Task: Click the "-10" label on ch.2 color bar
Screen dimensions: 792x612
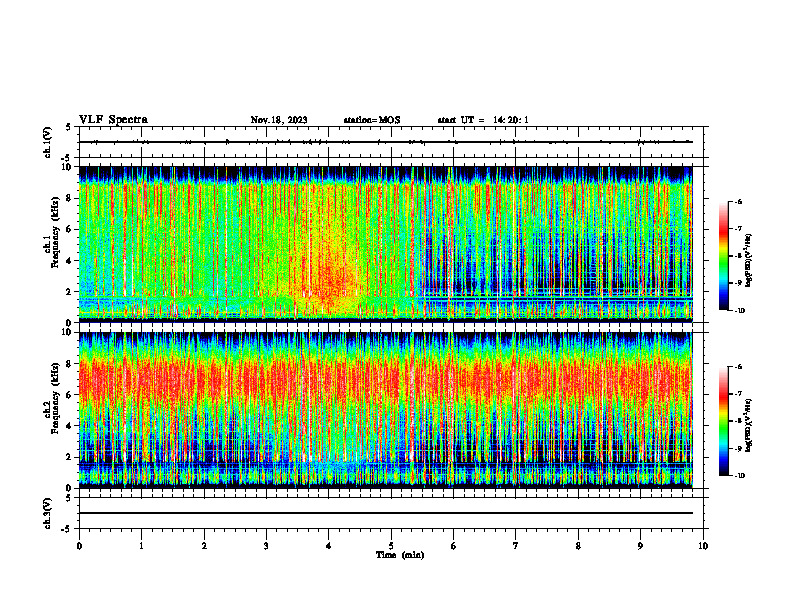Action: pos(739,476)
